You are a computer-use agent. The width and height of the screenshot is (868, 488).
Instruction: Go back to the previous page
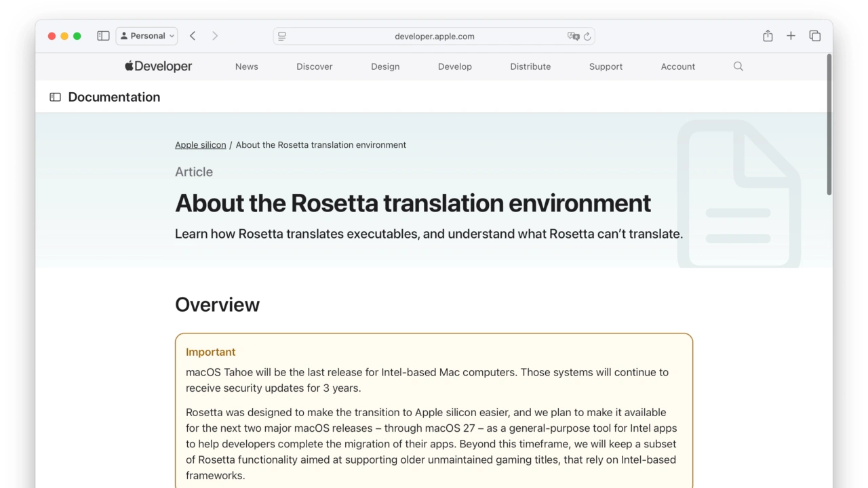point(193,36)
